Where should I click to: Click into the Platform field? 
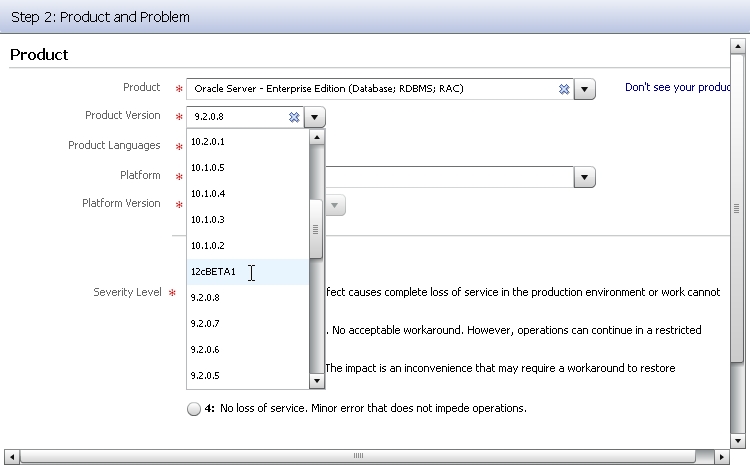[x=449, y=177]
